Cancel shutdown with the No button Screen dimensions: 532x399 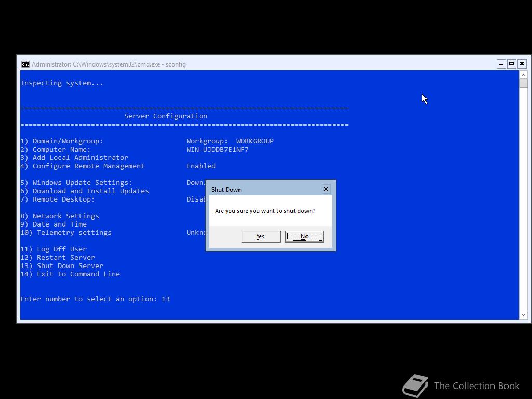304,236
